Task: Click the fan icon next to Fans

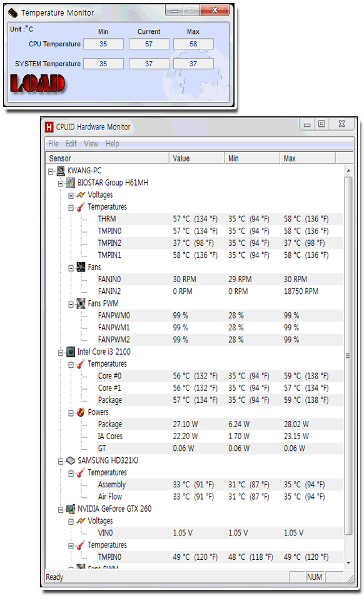Action: 81,267
